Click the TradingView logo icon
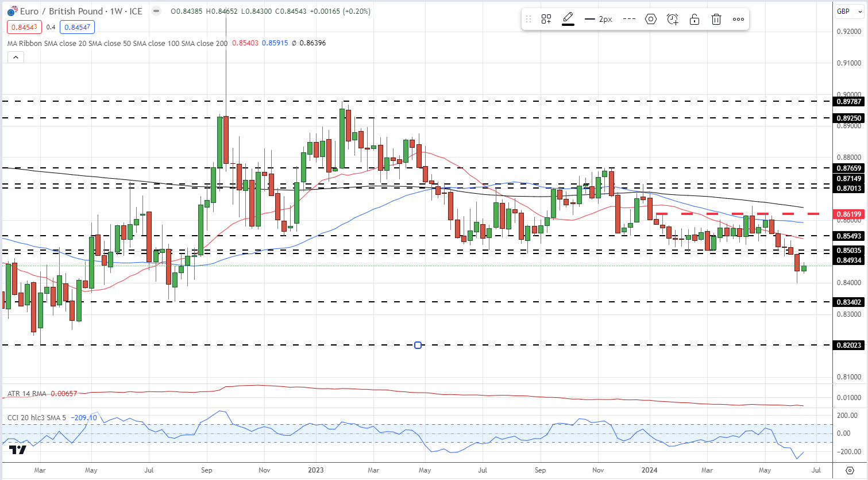The width and height of the screenshot is (868, 480). (x=18, y=450)
